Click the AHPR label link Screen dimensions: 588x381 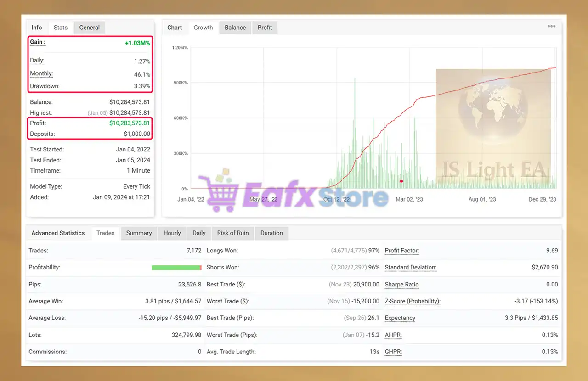click(393, 335)
